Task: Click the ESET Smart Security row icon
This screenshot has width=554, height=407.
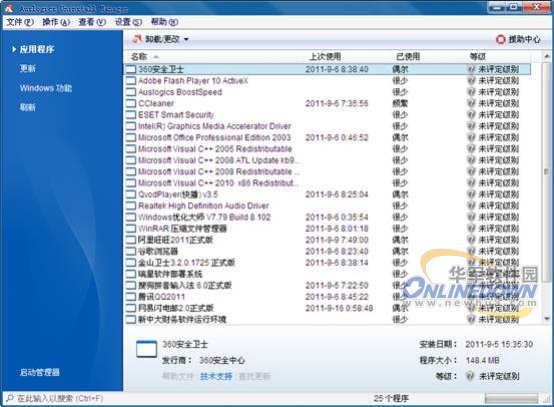Action: (131, 114)
